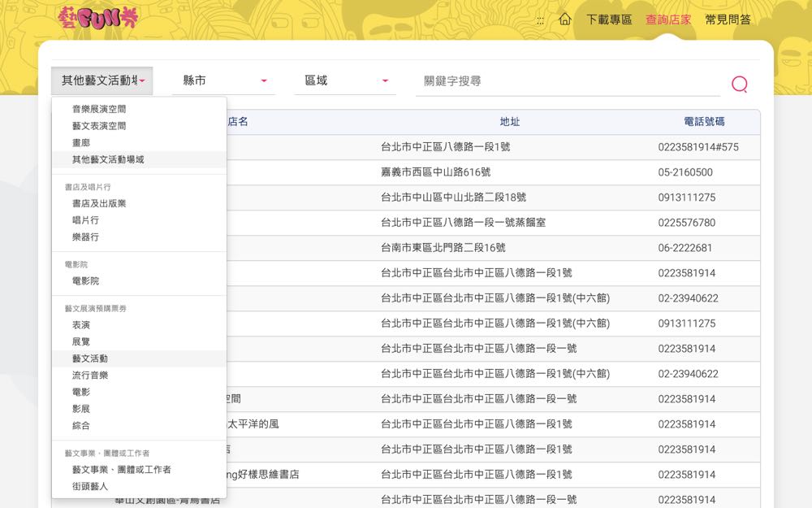This screenshot has width=812, height=508.
Task: Open the 區域 dropdown
Action: [345, 80]
